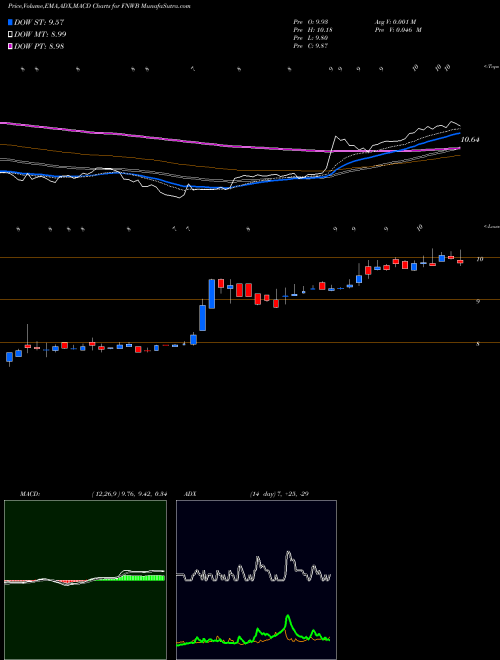Click the 10.64 EMA price label
Image resolution: width=500 pixels, height=660 pixels.
470,139
